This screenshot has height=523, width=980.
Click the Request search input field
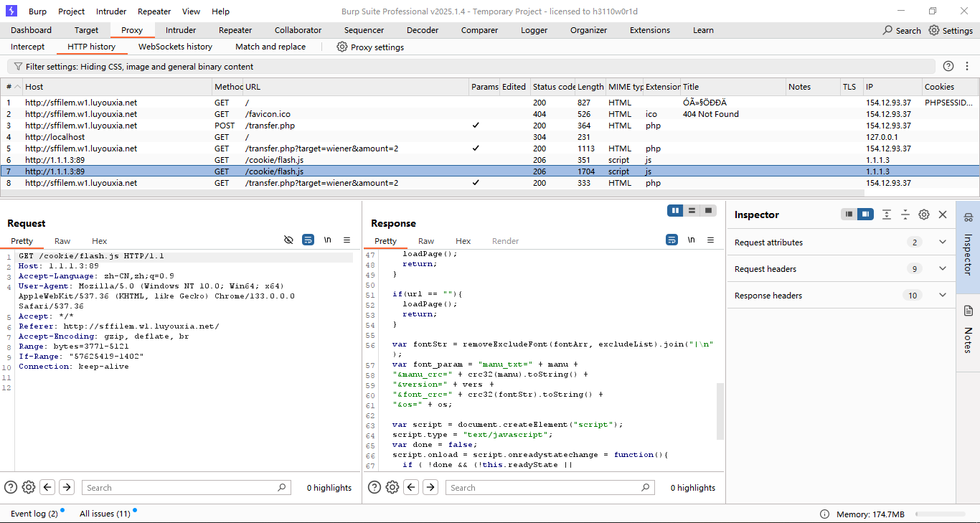tap(187, 487)
